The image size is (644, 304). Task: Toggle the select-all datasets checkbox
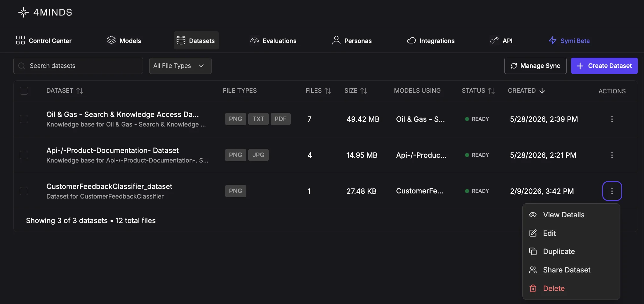pyautogui.click(x=24, y=91)
